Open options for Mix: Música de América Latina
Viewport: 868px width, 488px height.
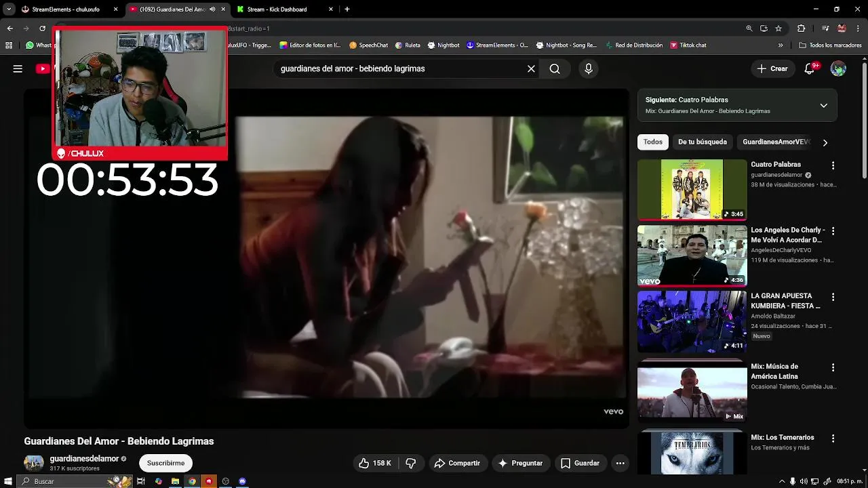[x=833, y=367]
